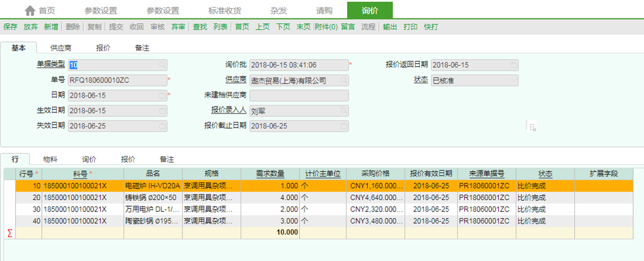Viewport: 644px width, 261px height.
Task: Click the home icon in 首页 tab
Action: point(30,11)
